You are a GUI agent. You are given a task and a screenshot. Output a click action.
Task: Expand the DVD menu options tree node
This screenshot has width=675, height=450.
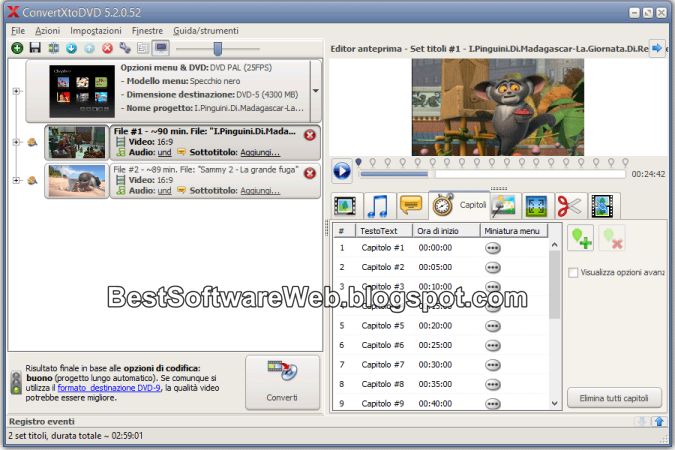(16, 91)
